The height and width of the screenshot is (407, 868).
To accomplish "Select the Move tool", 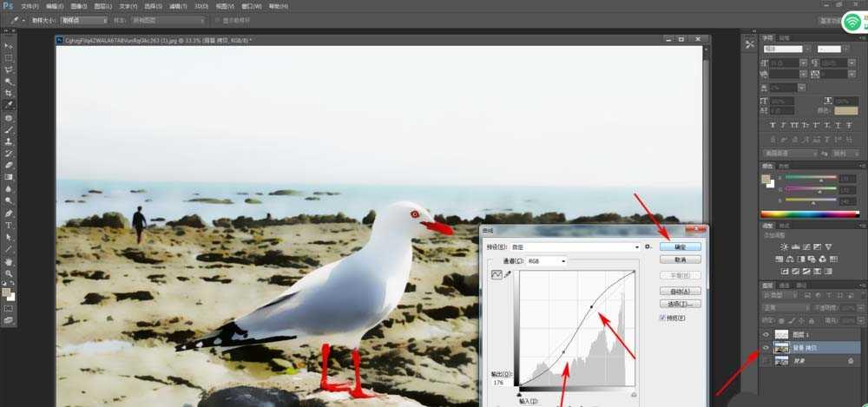I will tap(9, 46).
